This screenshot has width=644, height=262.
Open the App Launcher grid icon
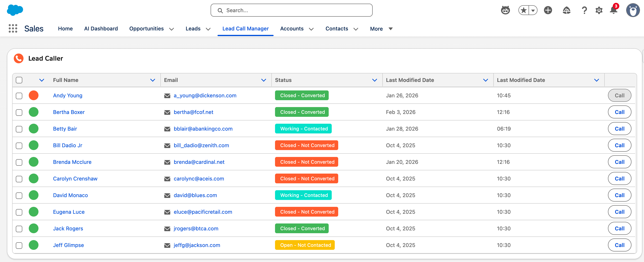click(13, 29)
